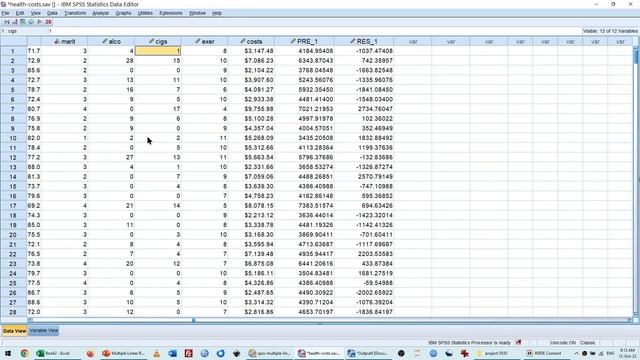This screenshot has height=360, width=640.
Task: Click alco cell with value 28
Action: (111, 60)
